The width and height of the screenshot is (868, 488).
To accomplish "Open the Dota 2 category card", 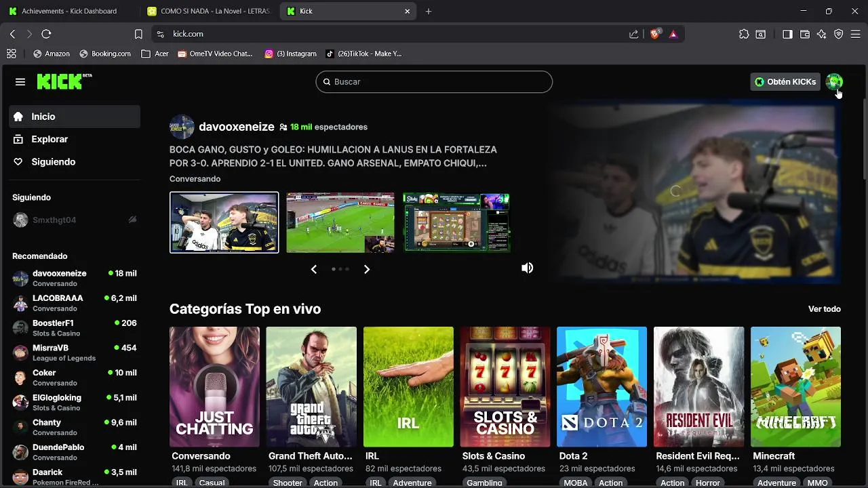I will [601, 387].
